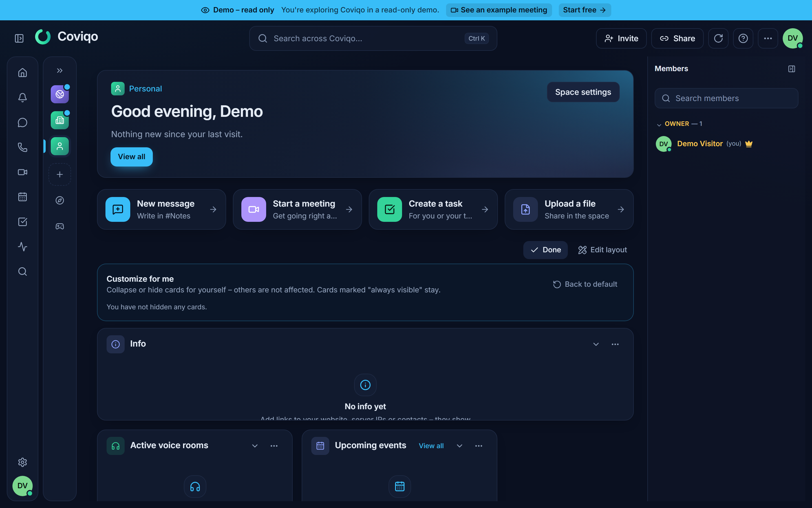Open the phone calls icon in sidebar
The image size is (812, 508).
pos(23,147)
